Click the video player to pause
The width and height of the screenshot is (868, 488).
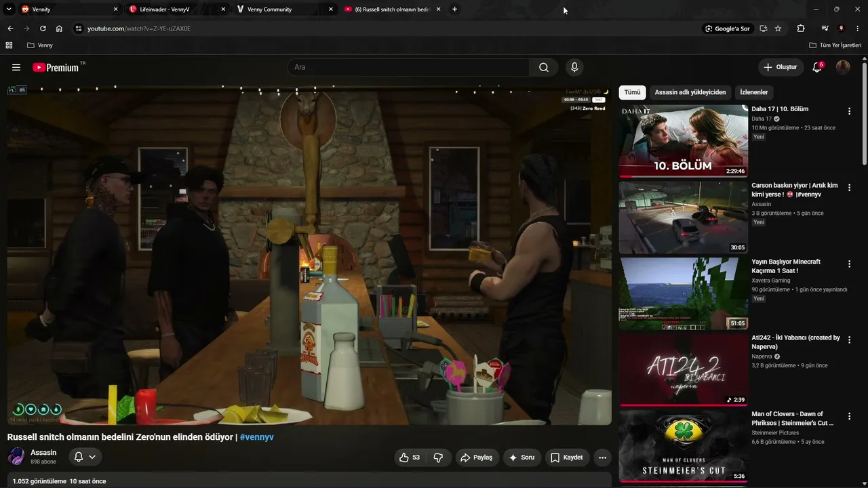[309, 256]
